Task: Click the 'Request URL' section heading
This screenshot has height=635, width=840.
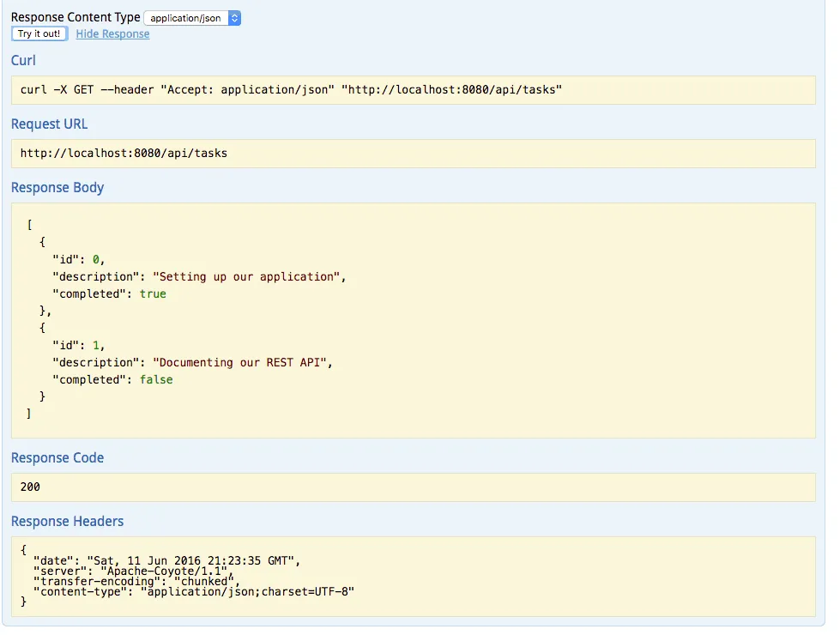Action: (49, 124)
